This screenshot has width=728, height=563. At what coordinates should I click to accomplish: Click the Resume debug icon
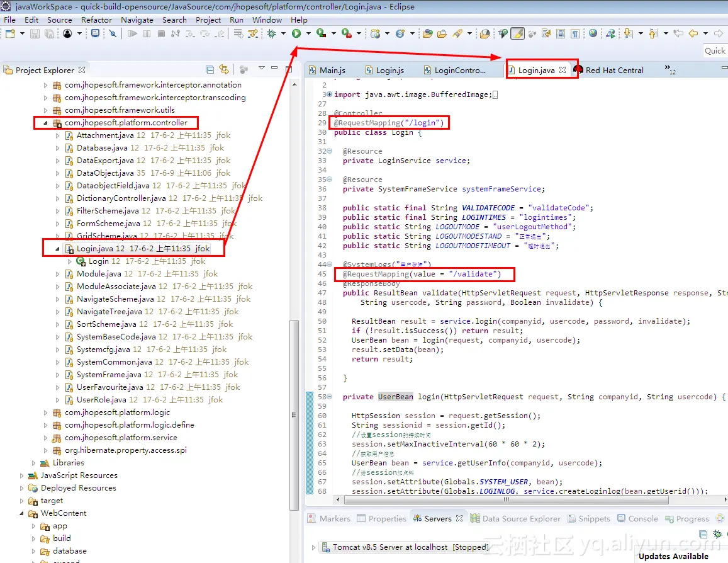[132, 33]
